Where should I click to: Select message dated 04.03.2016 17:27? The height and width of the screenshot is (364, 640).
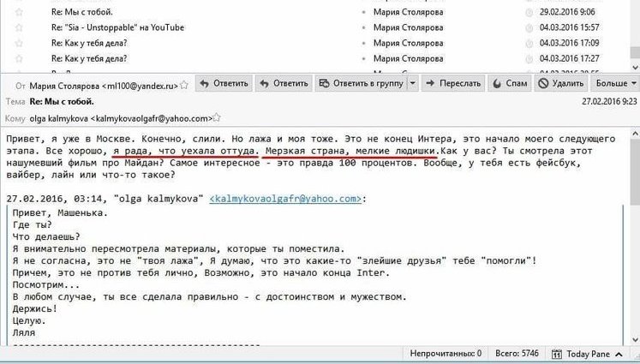point(570,58)
